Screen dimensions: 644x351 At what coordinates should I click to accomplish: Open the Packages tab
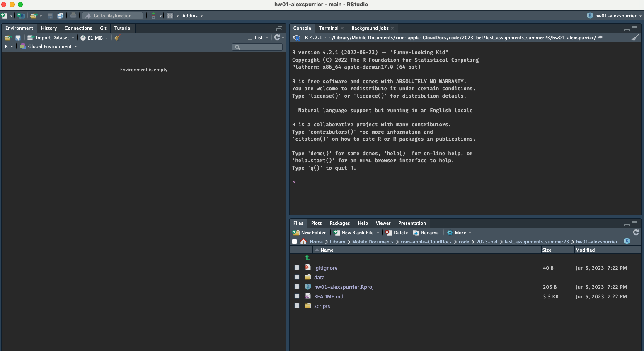point(339,223)
